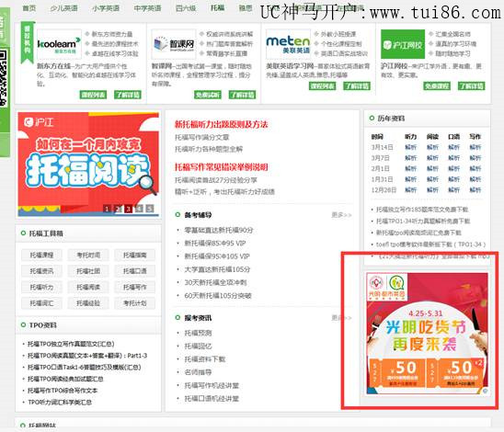This screenshot has height=432, width=504.
Task: Click 了解详情 button under koolearn card
Action: point(128,95)
